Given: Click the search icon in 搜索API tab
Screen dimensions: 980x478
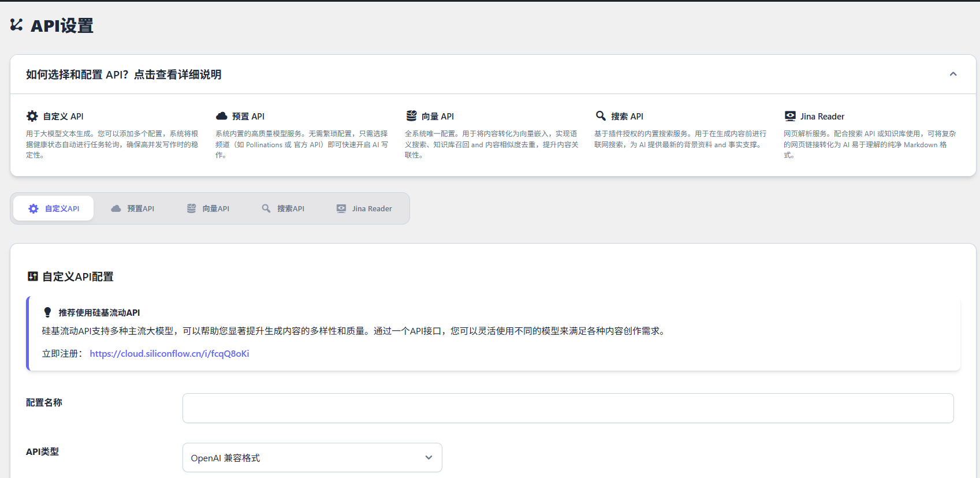Looking at the screenshot, I should 266,208.
